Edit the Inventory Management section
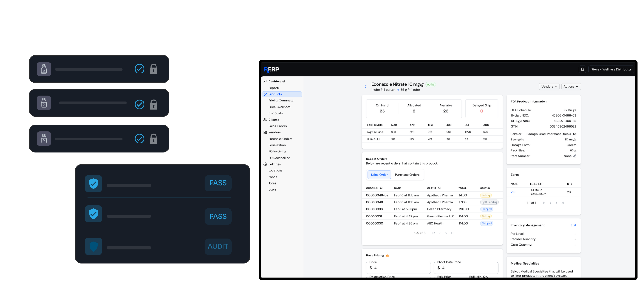The image size is (644, 290). click(x=573, y=225)
